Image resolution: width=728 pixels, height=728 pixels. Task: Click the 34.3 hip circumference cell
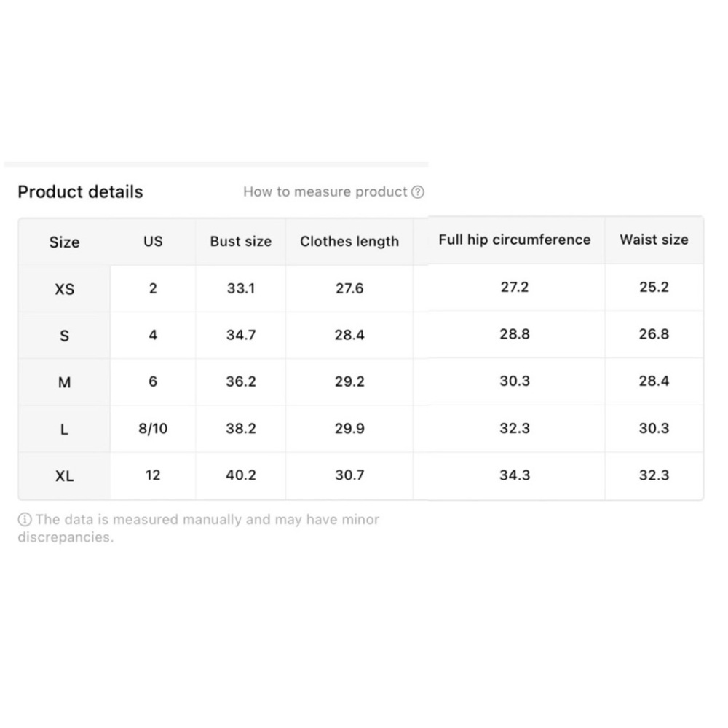[515, 475]
